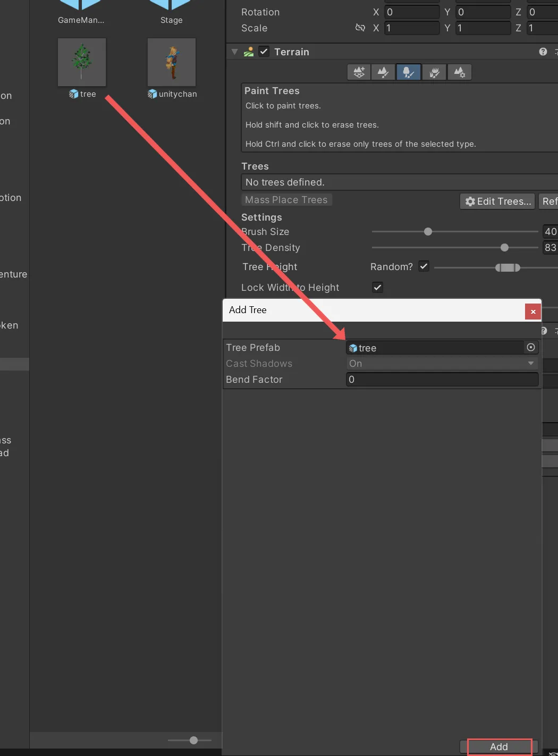
Task: Select the Paint Terrain brush tool
Action: [x=383, y=72]
